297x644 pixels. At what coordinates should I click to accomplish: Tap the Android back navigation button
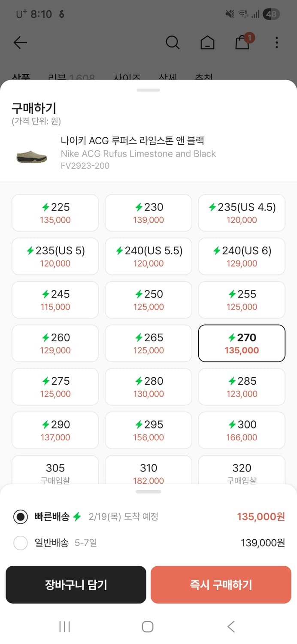(230, 626)
